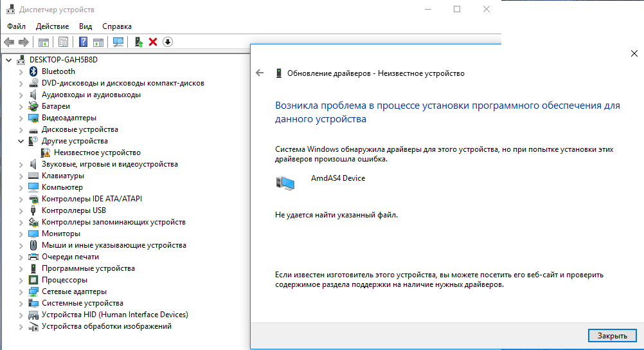Click the Back arrow in Device Manager toolbar
The width and height of the screenshot is (644, 350).
pos(9,42)
